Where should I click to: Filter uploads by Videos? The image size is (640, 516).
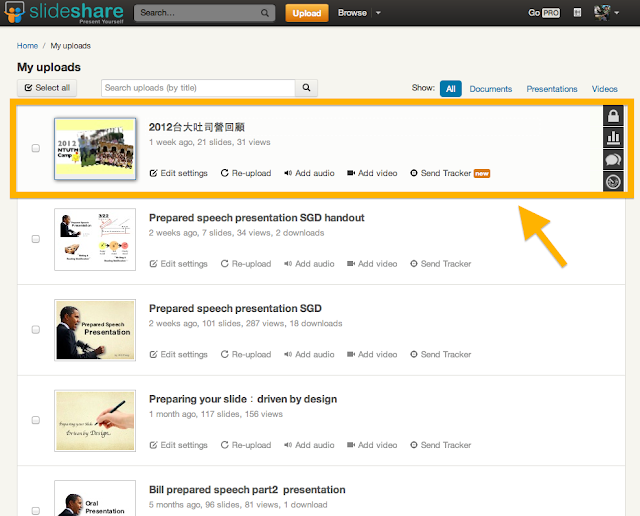tap(604, 89)
